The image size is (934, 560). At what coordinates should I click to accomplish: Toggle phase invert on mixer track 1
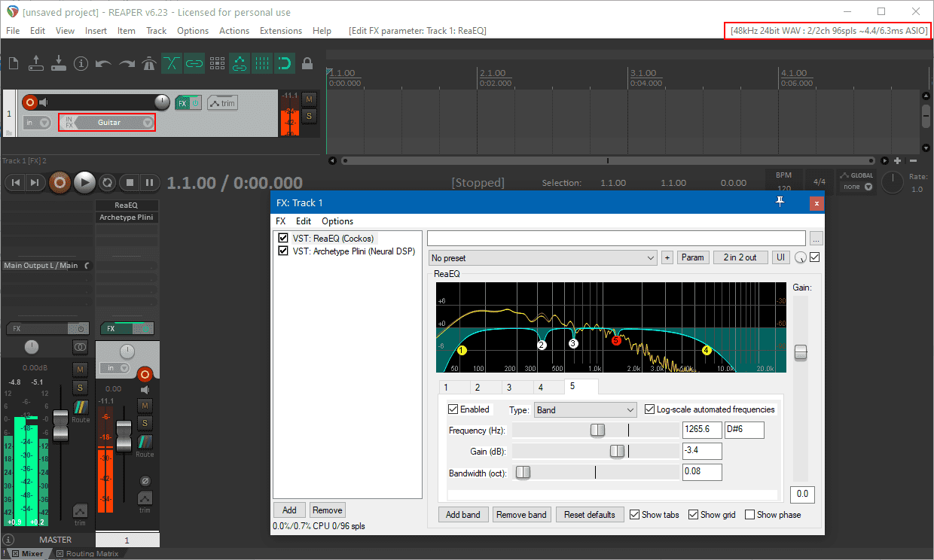tap(145, 480)
